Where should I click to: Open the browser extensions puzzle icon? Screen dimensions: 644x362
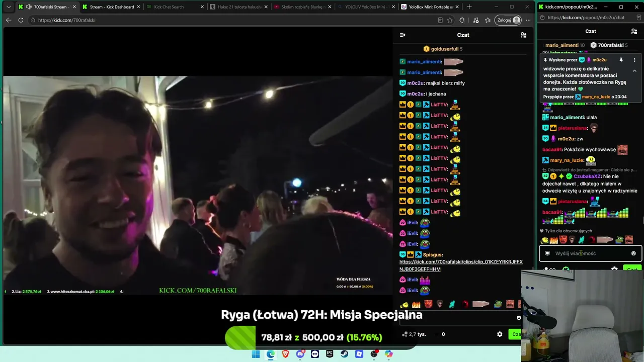(x=462, y=20)
